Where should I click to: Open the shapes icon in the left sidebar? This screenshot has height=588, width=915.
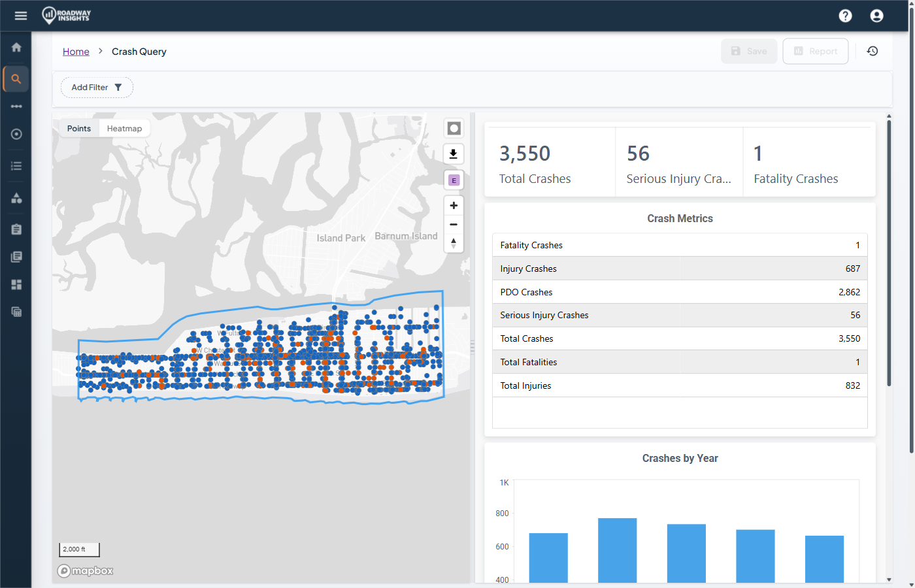coord(16,197)
